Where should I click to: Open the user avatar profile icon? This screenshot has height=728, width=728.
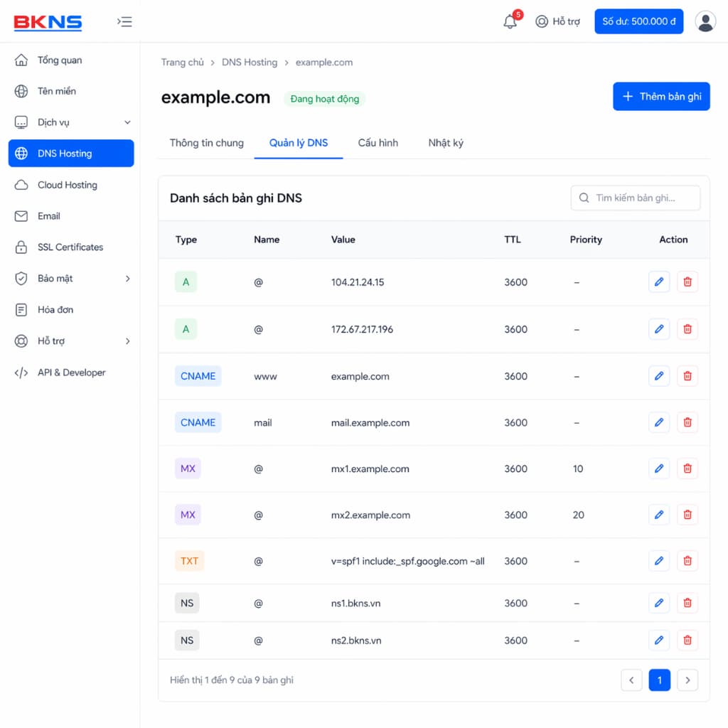click(705, 21)
